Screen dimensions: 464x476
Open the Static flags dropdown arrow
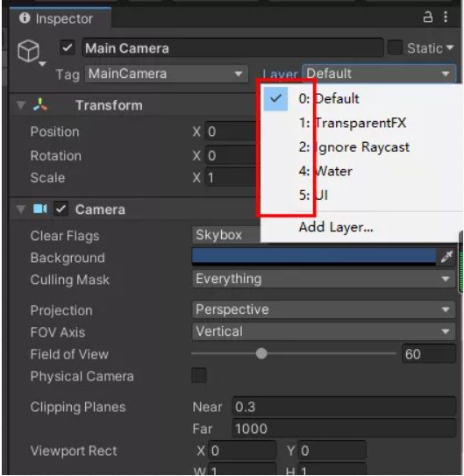coord(450,48)
